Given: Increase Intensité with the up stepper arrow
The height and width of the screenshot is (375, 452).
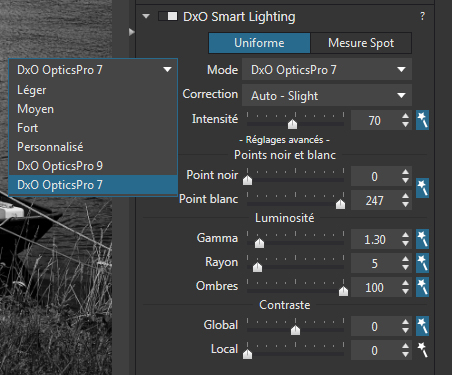Looking at the screenshot, I should [405, 116].
